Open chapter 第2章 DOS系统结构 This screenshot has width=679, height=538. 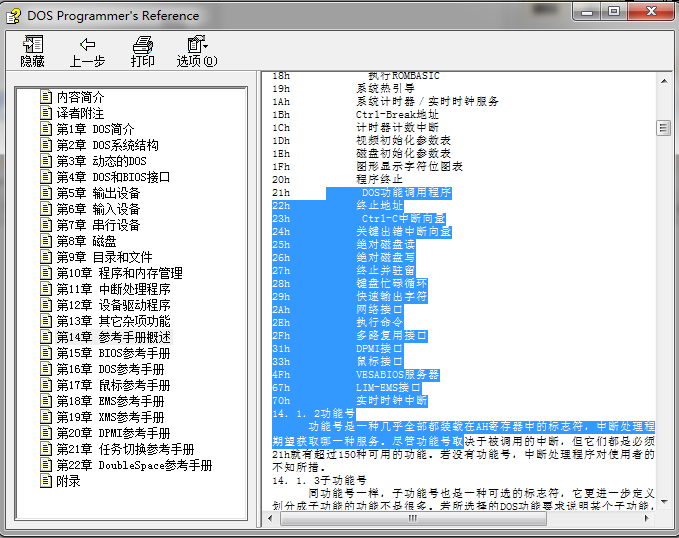(107, 145)
